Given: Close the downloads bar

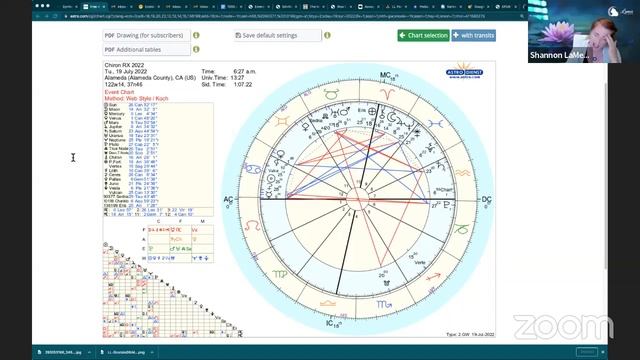Looking at the screenshot, I should click(x=602, y=352).
